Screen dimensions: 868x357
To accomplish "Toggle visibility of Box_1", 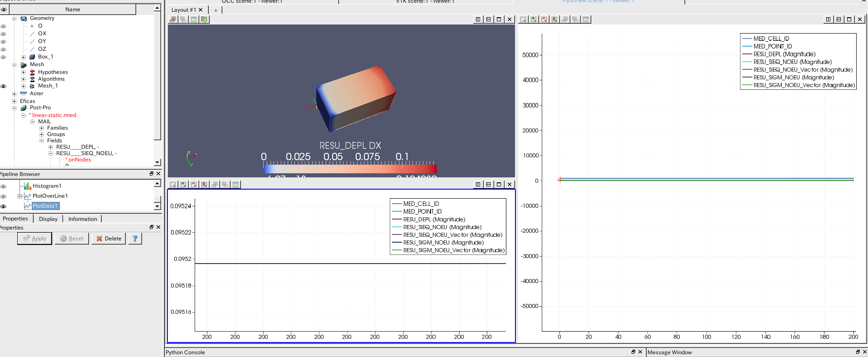I will (4, 57).
